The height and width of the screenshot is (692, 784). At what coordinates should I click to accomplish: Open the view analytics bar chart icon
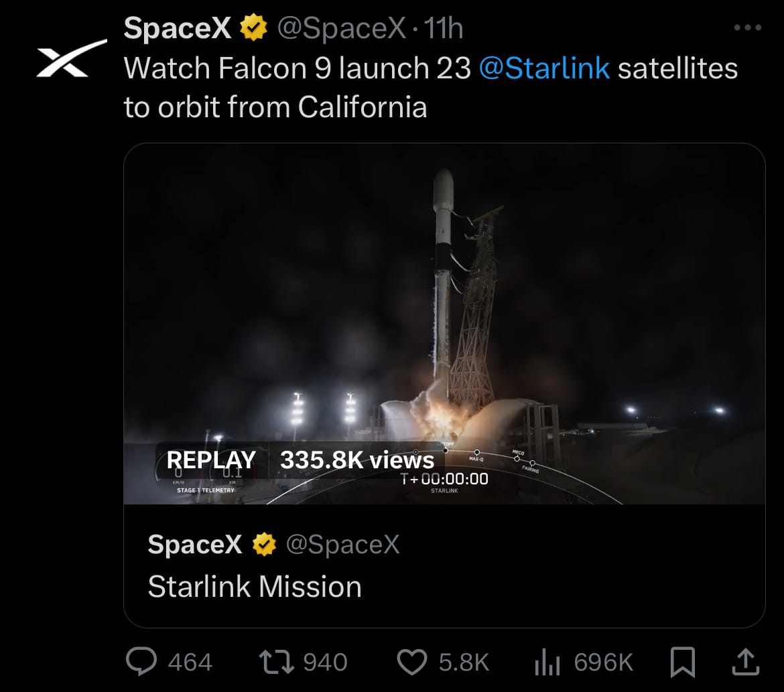(547, 662)
